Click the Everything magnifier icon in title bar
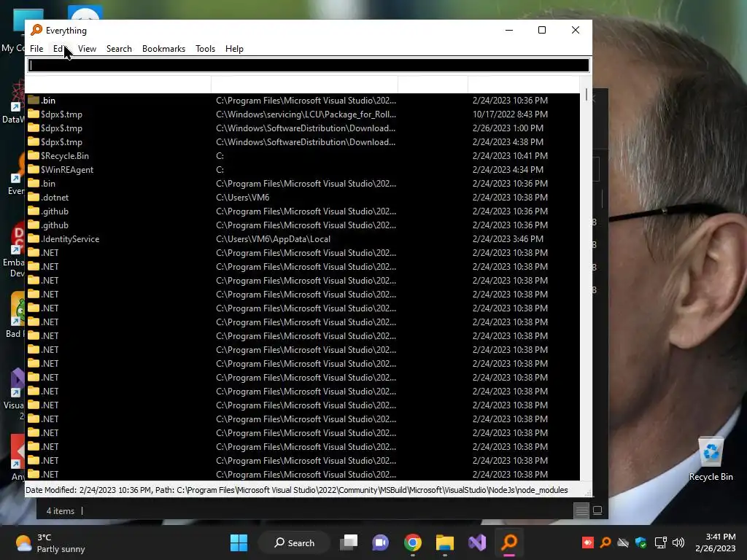The height and width of the screenshot is (560, 747). [x=36, y=30]
